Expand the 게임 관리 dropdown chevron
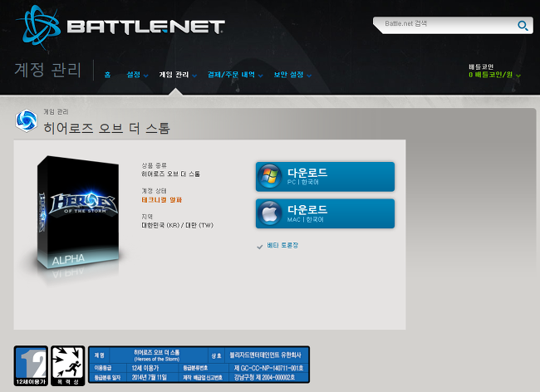 coord(194,76)
